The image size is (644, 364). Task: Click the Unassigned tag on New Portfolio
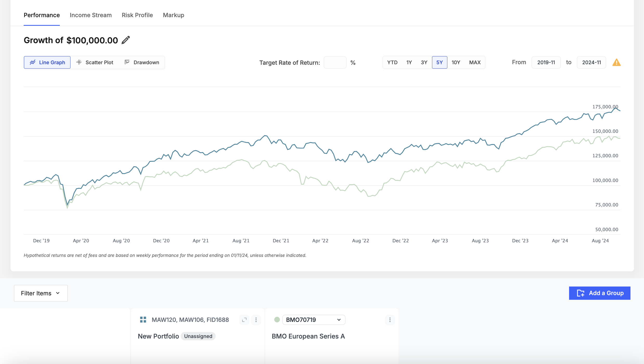[198, 336]
